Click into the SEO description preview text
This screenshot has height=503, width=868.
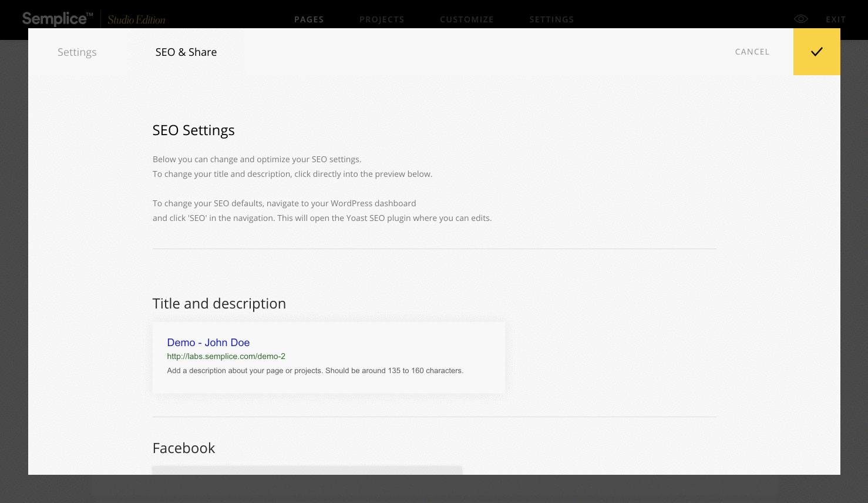[x=315, y=371]
